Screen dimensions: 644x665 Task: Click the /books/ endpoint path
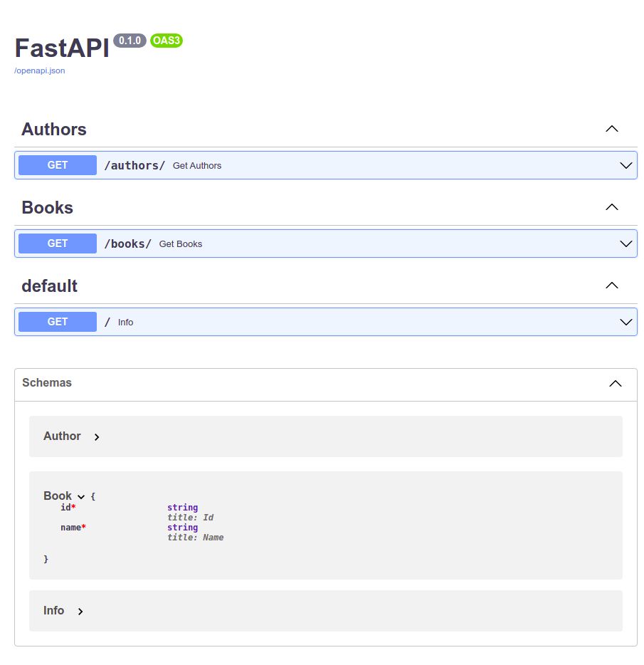128,244
